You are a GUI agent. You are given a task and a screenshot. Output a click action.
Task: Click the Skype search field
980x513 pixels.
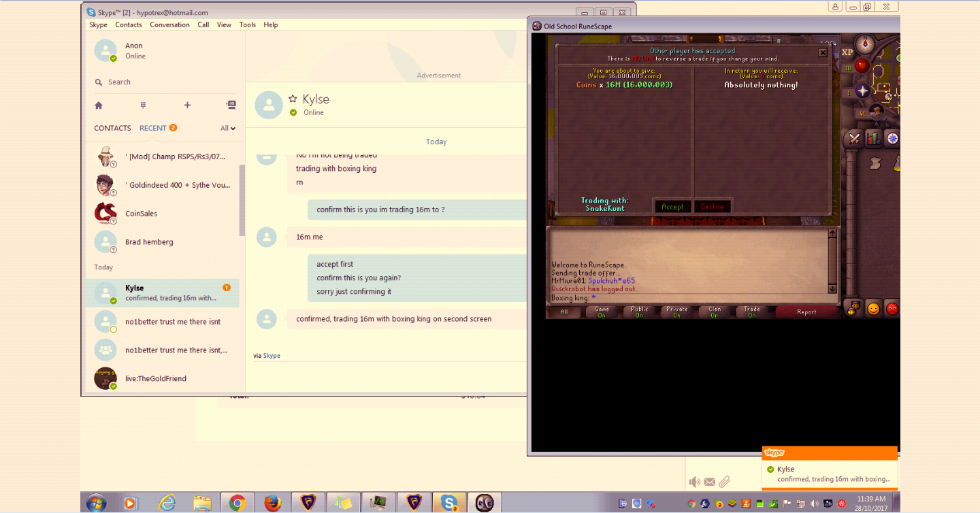click(x=163, y=82)
